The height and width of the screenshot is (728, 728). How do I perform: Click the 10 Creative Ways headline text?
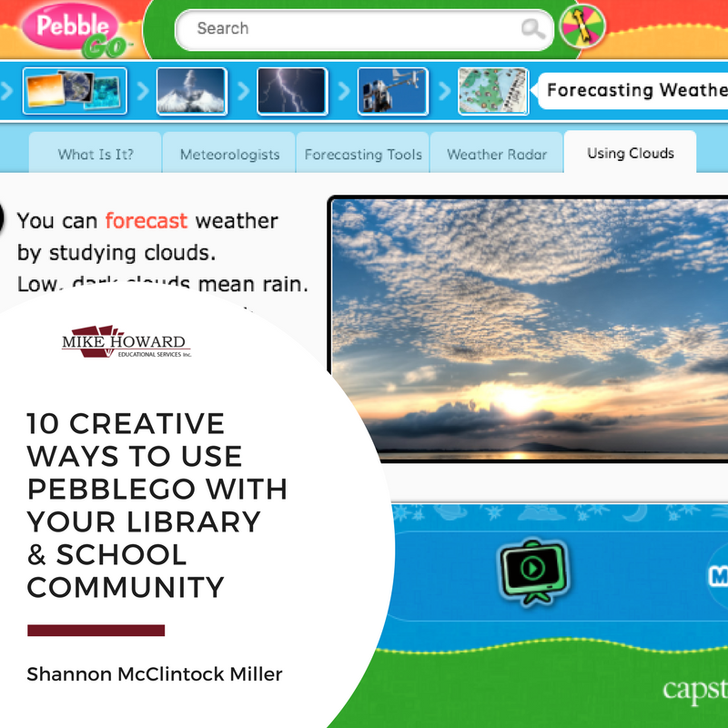(157, 506)
